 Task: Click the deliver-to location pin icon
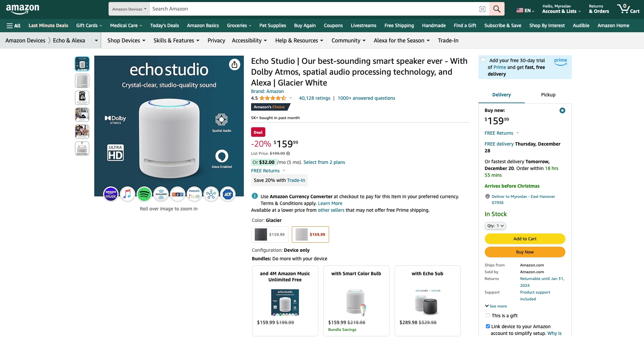tap(488, 196)
